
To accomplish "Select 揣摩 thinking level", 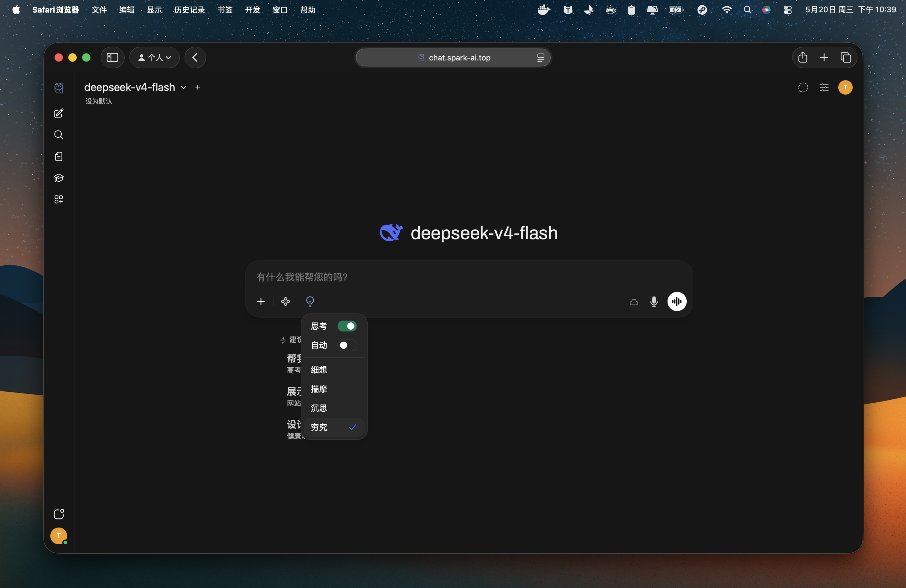I will coord(334,389).
